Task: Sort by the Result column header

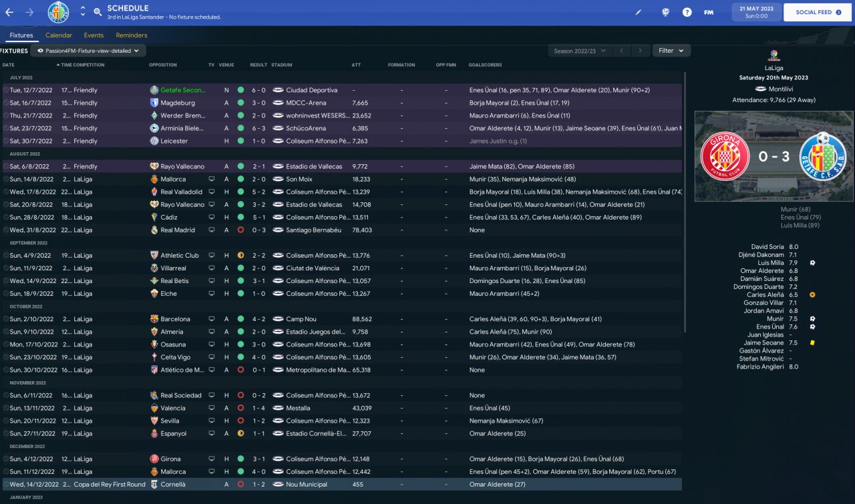Action: click(x=259, y=65)
